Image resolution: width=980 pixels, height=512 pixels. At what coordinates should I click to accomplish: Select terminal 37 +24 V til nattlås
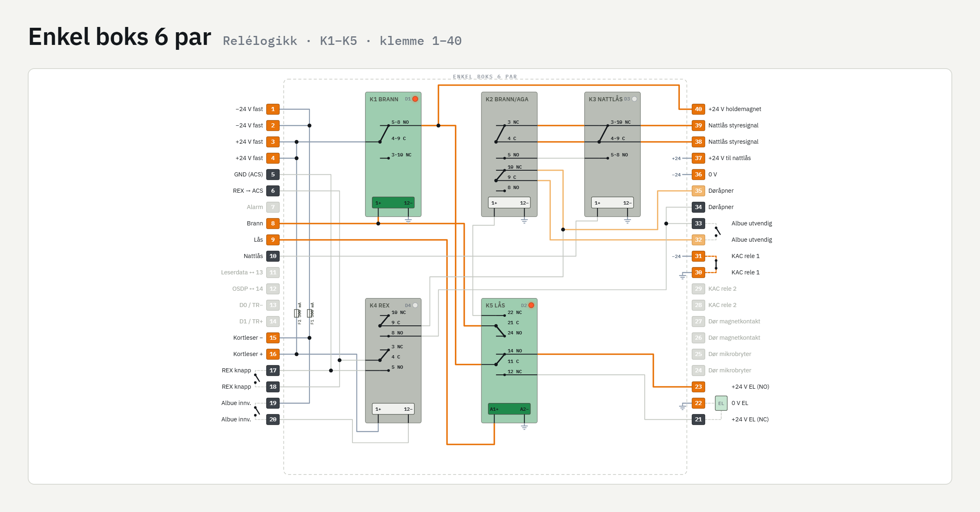pos(699,158)
